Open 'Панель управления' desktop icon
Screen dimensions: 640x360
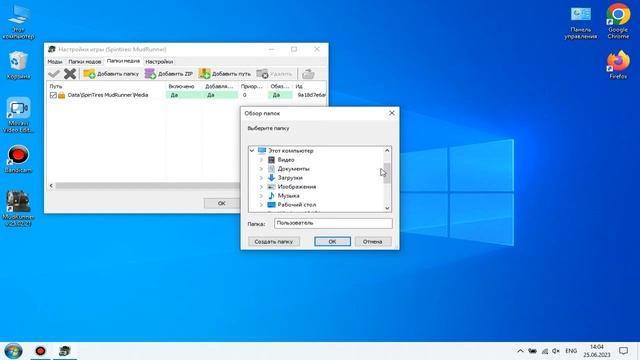point(580,22)
